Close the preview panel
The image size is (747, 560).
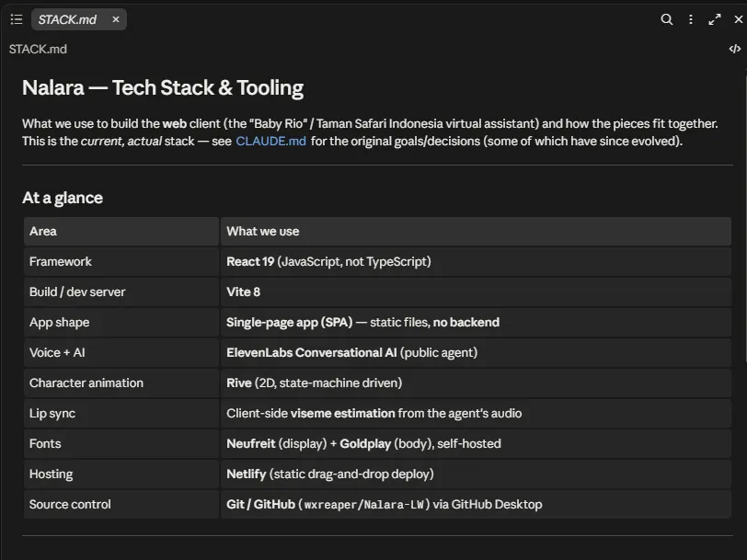(739, 19)
